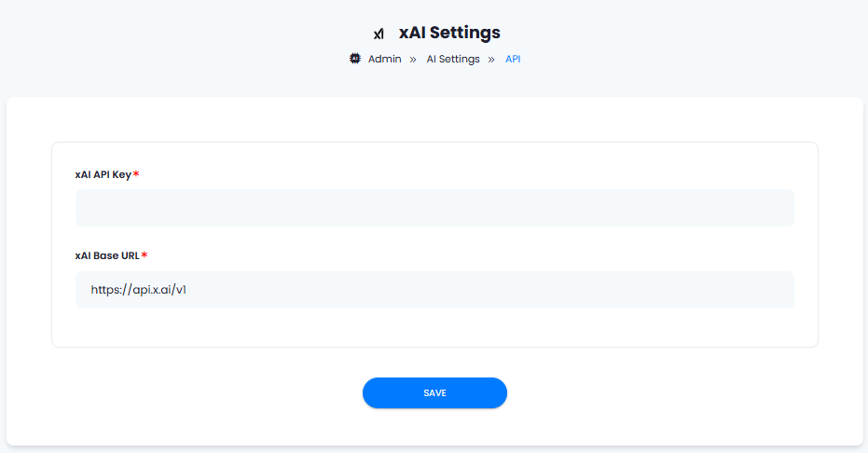The width and height of the screenshot is (868, 453).
Task: Open the Admin breadcrumb link
Action: (x=385, y=59)
